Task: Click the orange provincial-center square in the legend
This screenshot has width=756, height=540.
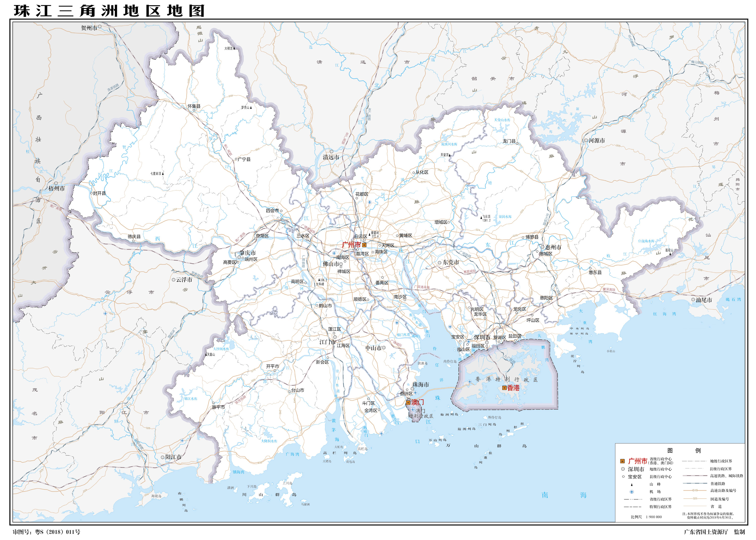Action: tap(622, 461)
